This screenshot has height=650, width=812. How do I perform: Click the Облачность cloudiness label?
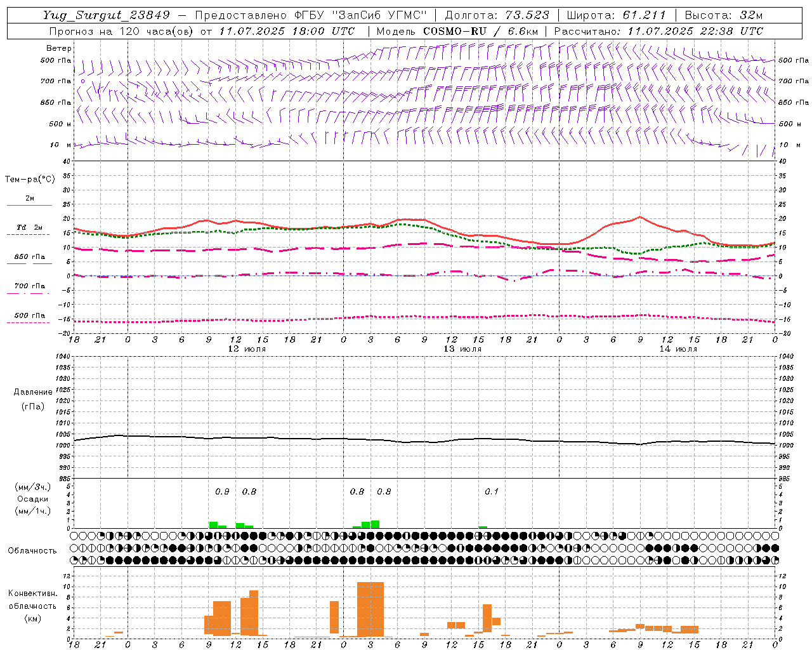(x=32, y=551)
